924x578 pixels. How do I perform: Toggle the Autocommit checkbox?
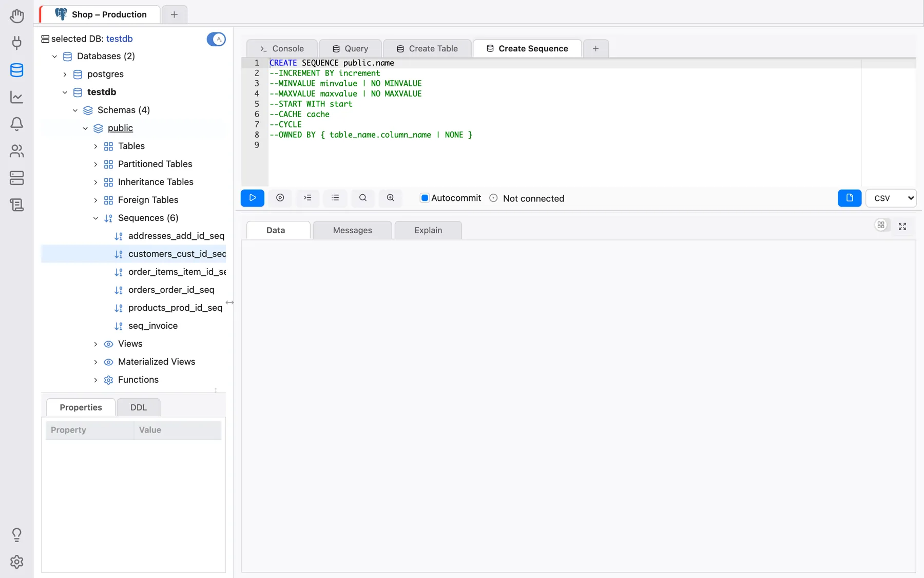tap(425, 198)
